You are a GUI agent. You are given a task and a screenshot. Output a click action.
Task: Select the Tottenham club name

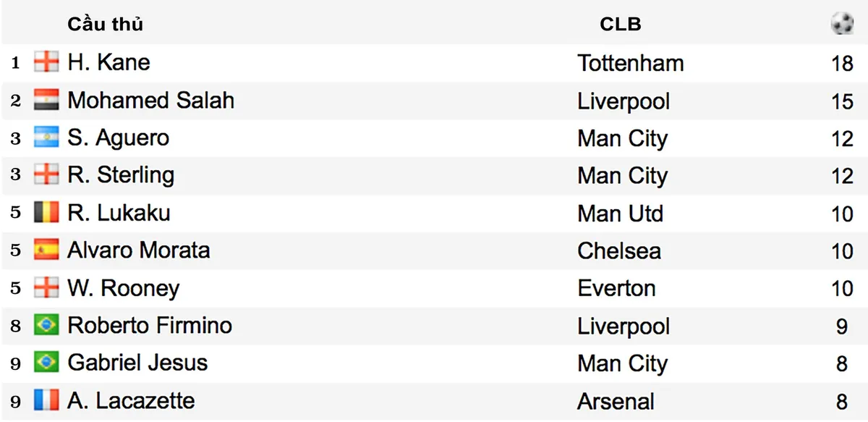point(631,63)
